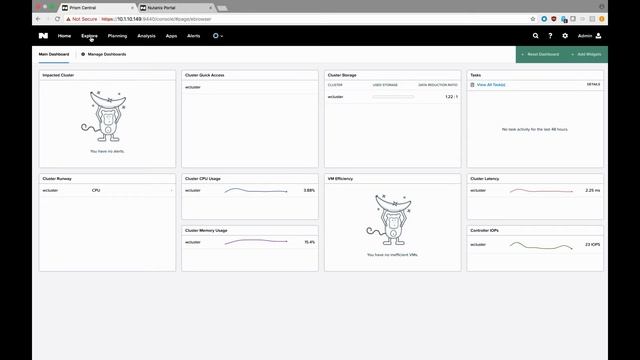
Task: Select the Main Dashboard tab
Action: coord(54,54)
